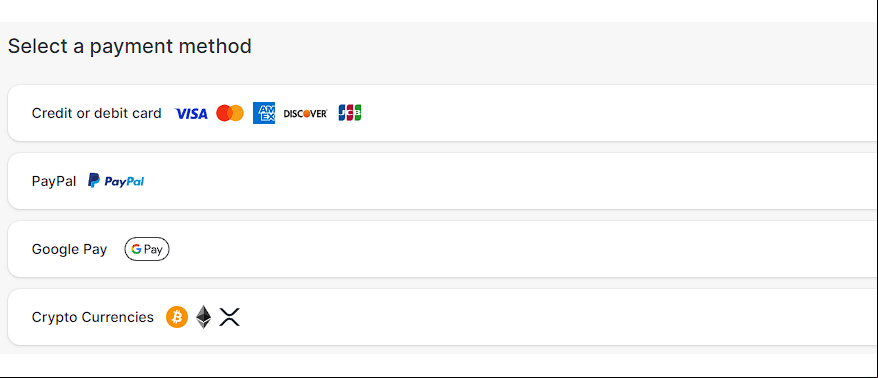Choose the PayPal text label

click(x=54, y=181)
